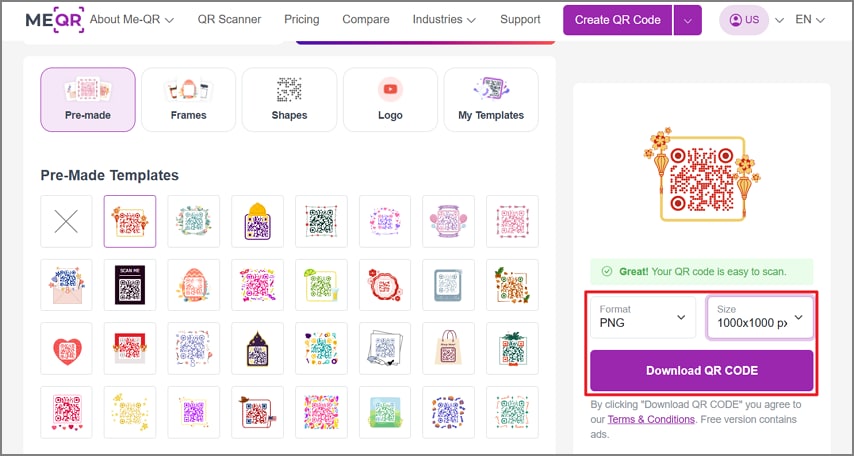
Task: Select the crimson QR with hearts below
Action: tap(66, 412)
